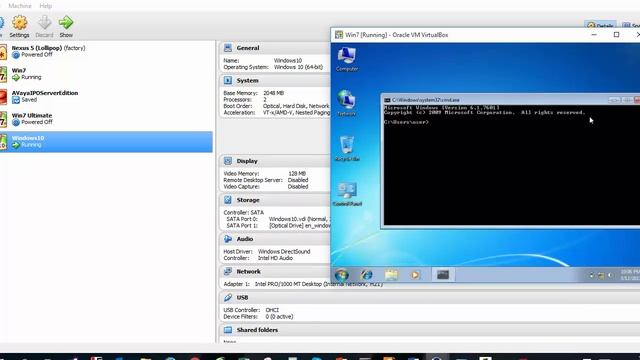Open Windows Media Player in Win7 taskbar
640x360 pixels.
(415, 275)
